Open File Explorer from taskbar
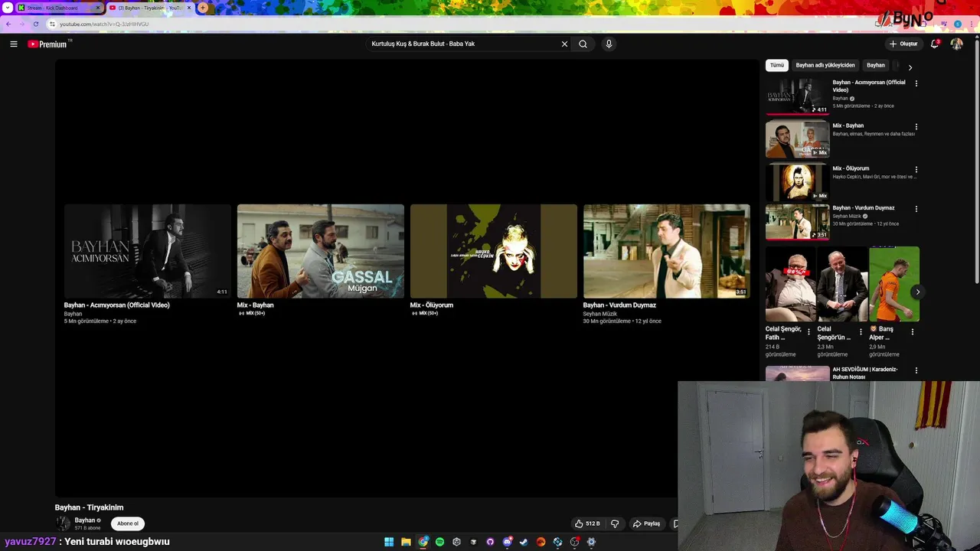 (406, 542)
